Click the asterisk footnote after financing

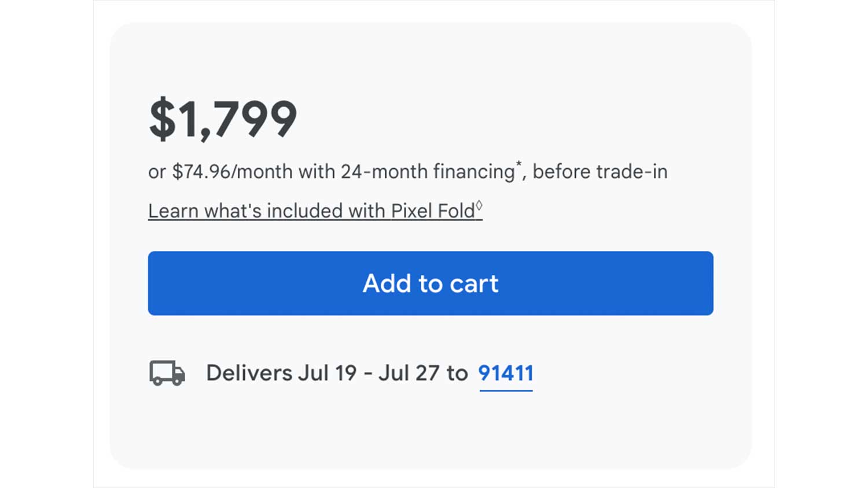click(518, 164)
